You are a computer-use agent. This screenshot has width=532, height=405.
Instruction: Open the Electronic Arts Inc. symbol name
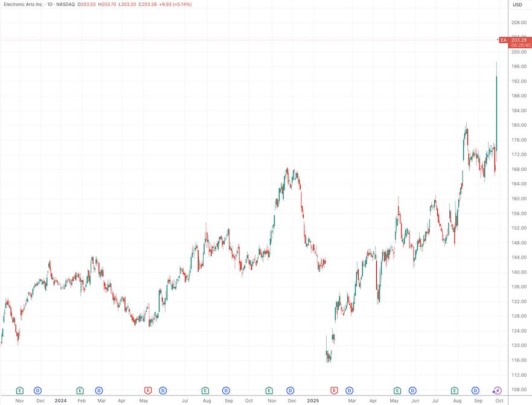click(x=24, y=4)
